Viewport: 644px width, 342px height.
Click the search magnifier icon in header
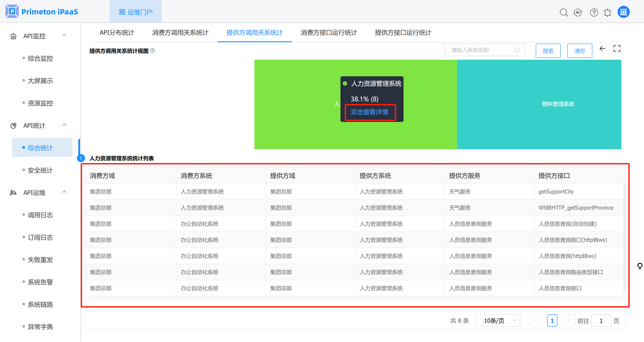click(563, 12)
